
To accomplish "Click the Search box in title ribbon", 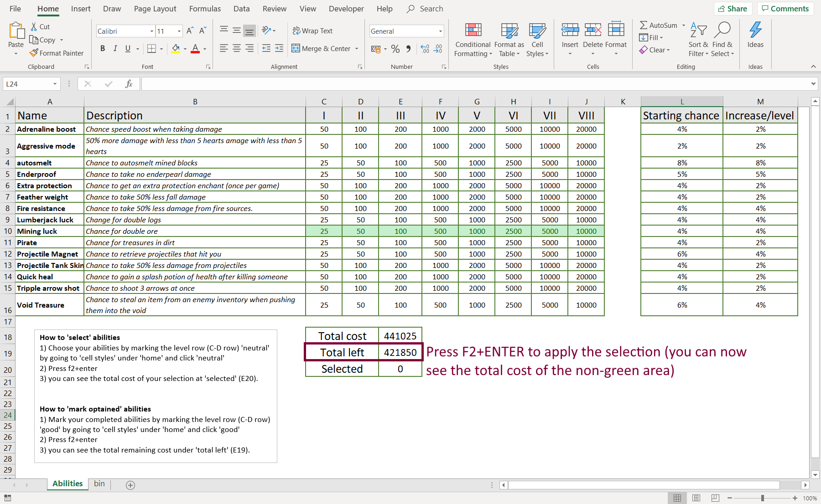I will 425,9.
